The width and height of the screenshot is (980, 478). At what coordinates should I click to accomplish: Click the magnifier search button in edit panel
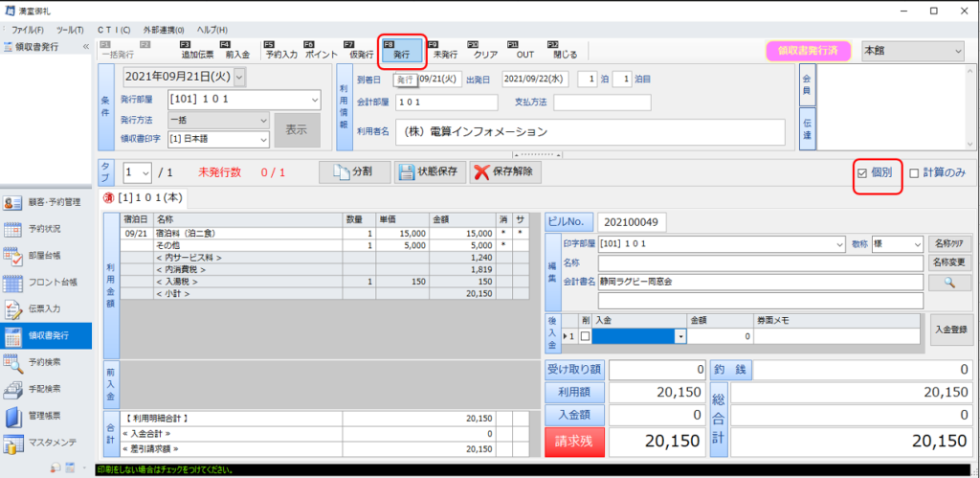pyautogui.click(x=948, y=282)
